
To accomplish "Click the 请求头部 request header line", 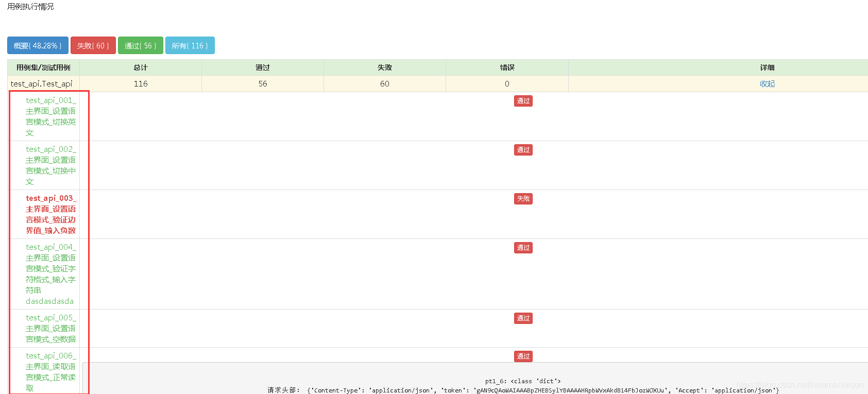I will coord(523,390).
